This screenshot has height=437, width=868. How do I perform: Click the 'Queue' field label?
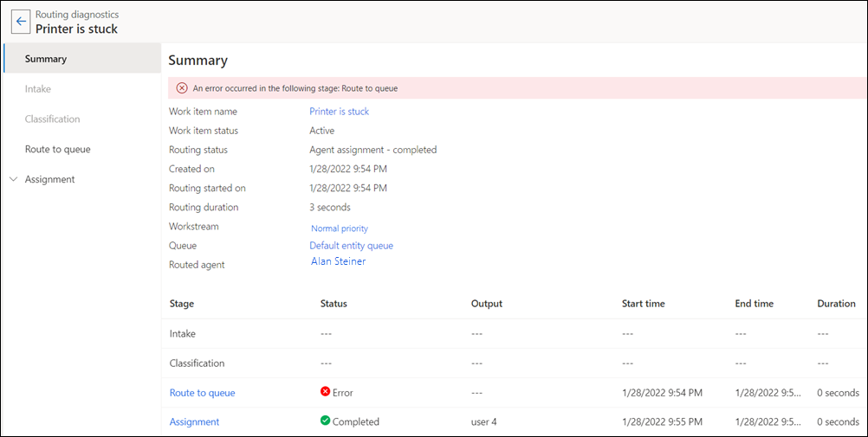pos(183,246)
